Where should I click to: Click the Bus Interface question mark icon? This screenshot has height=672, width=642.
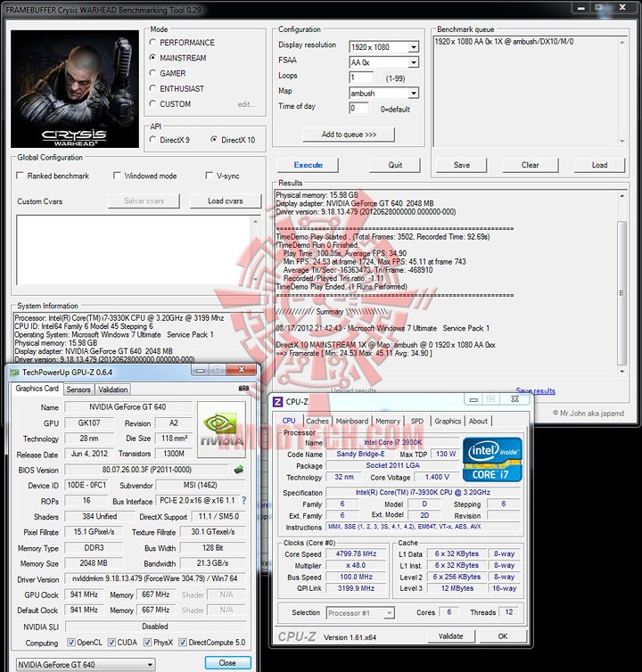coord(243,500)
